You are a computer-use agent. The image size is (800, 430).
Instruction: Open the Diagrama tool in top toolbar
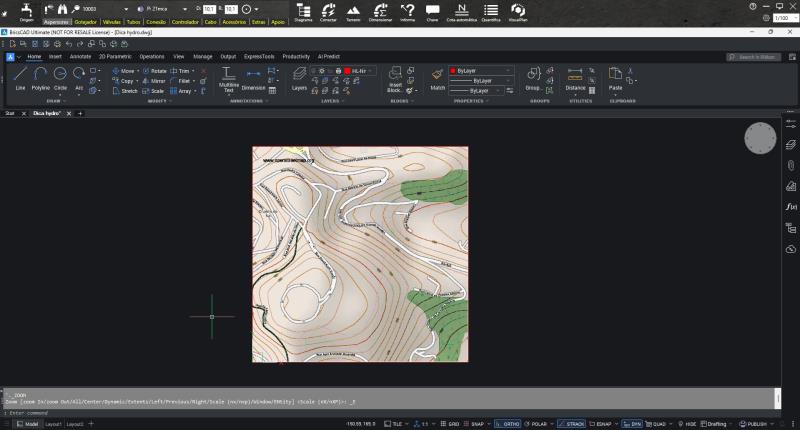pyautogui.click(x=303, y=11)
